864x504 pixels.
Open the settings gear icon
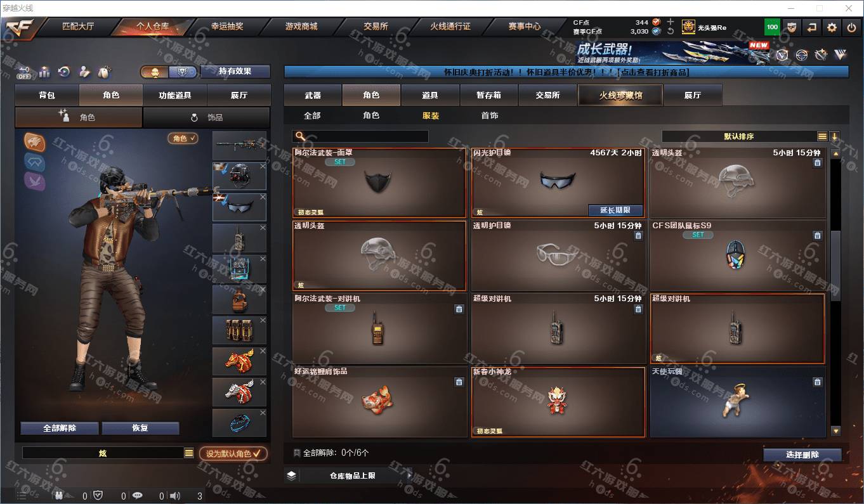point(832,27)
